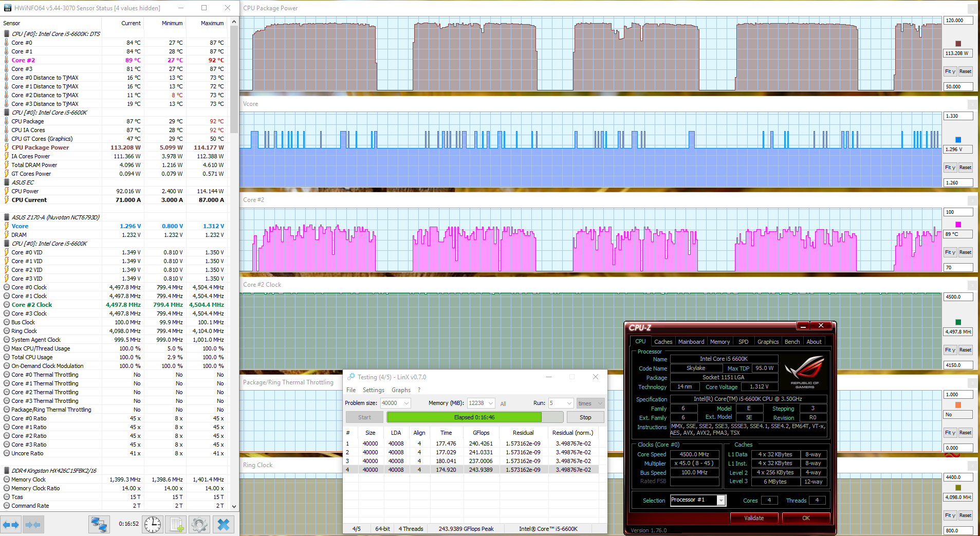Screen dimensions: 980x536
Task: Click the circle icon beside Memory Clock Ratio
Action: (x=7, y=488)
